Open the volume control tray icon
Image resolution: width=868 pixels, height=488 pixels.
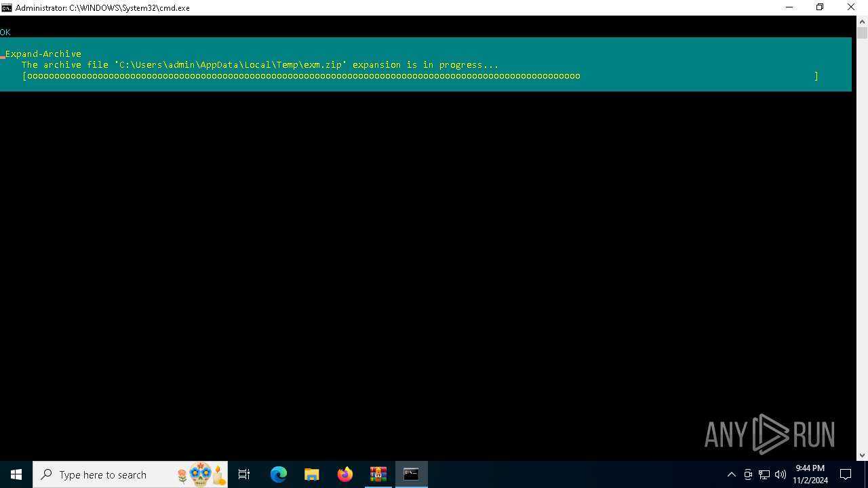781,474
